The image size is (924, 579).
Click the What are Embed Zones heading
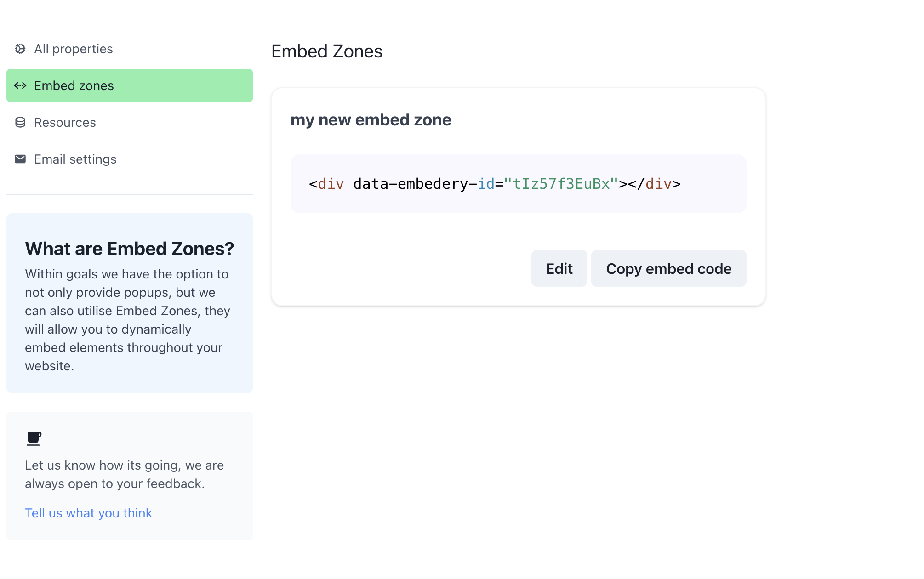coord(130,249)
